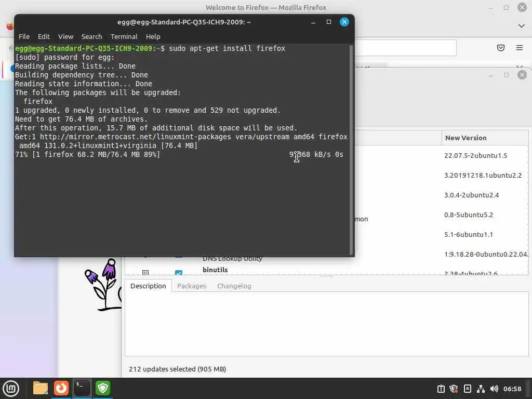
Task: Click the security shield tray icon
Action: click(454, 389)
